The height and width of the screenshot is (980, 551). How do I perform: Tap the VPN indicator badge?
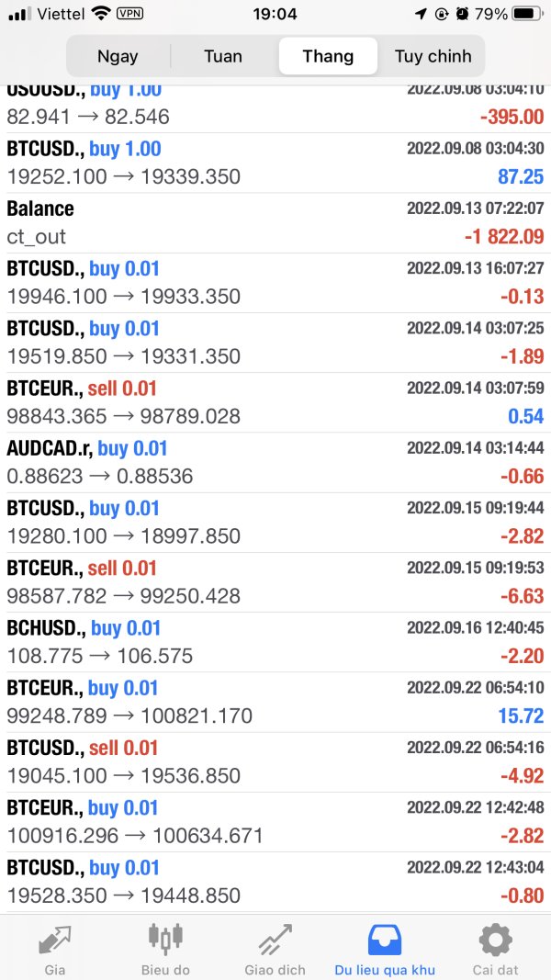129,14
